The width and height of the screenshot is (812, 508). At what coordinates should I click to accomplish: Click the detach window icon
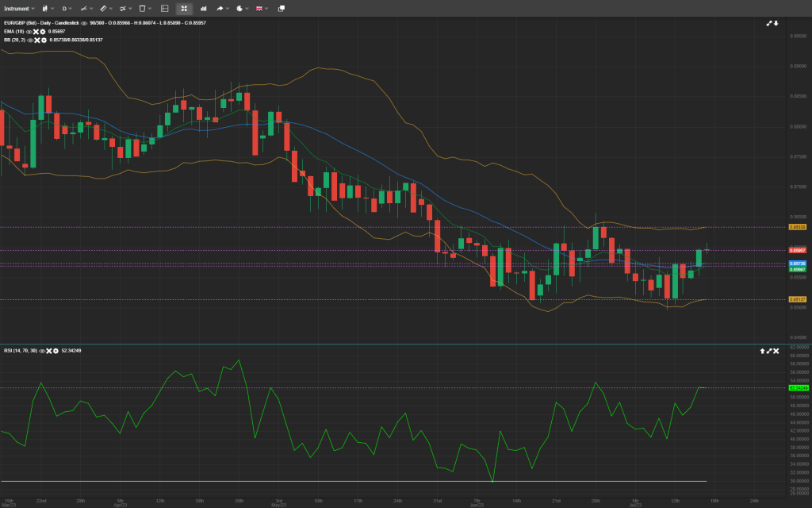[x=282, y=9]
